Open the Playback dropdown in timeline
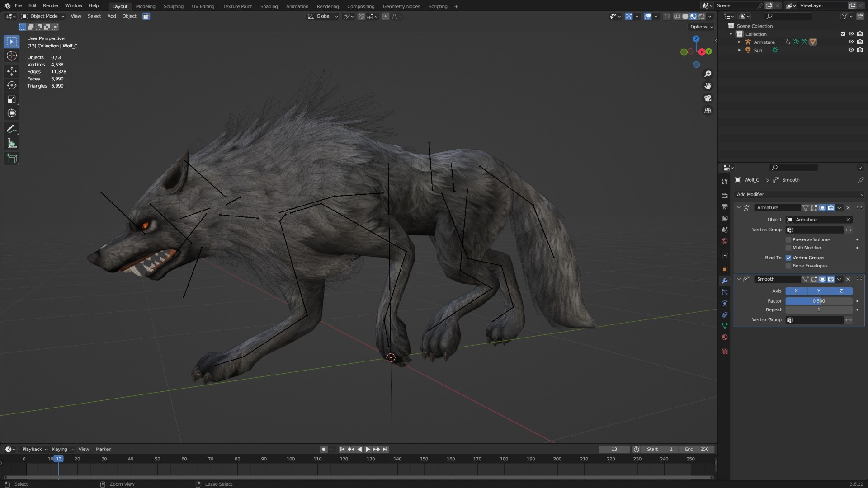 click(x=35, y=450)
